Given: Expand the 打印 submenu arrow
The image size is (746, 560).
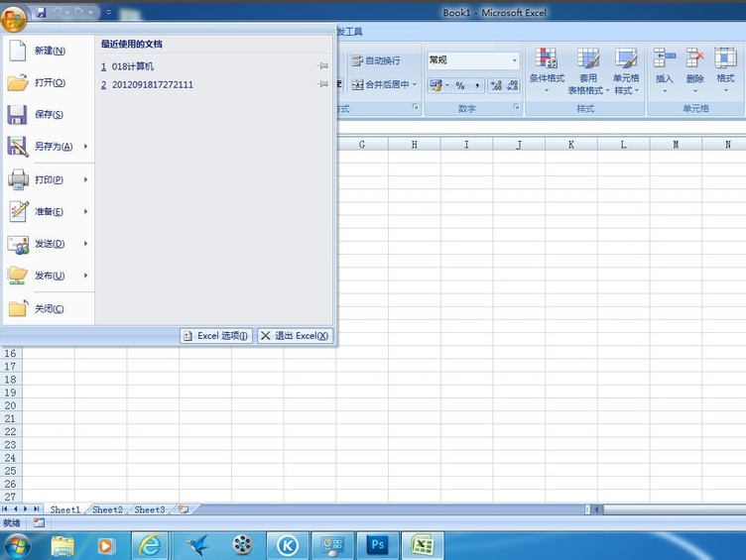Looking at the screenshot, I should 85,179.
